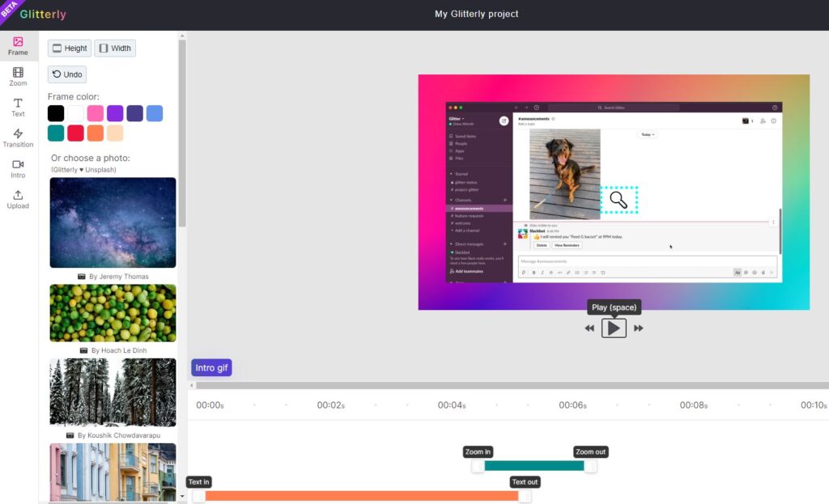The image size is (829, 504).
Task: Open the Upload panel
Action: [18, 200]
